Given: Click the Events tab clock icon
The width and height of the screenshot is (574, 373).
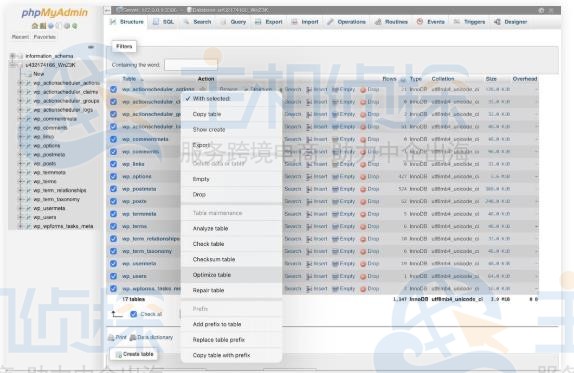Looking at the screenshot, I should point(420,22).
